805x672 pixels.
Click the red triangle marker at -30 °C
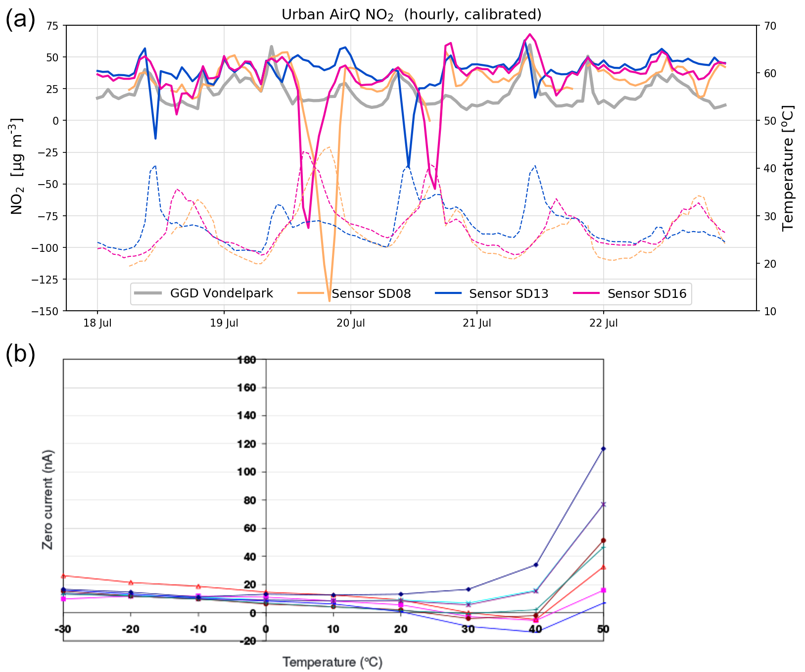pos(63,576)
